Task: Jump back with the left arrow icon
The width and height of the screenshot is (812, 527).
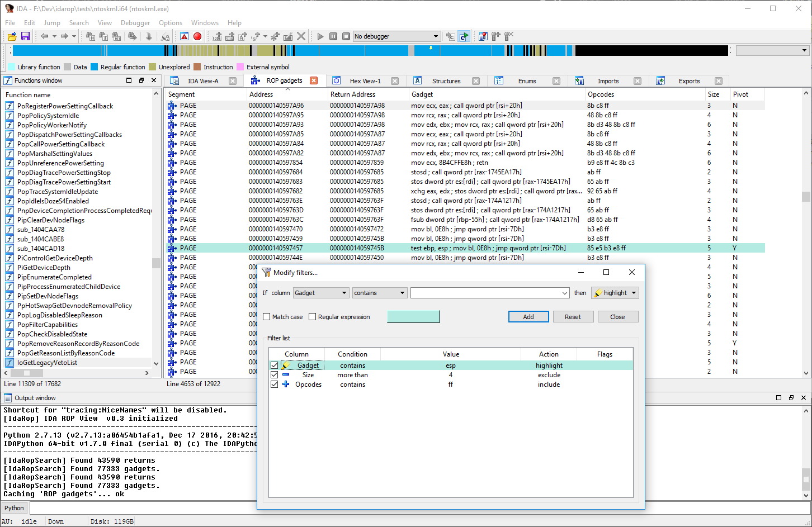Action: click(44, 36)
